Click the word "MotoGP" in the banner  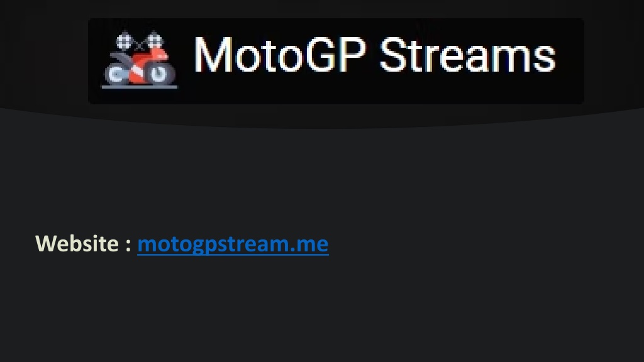tap(280, 55)
